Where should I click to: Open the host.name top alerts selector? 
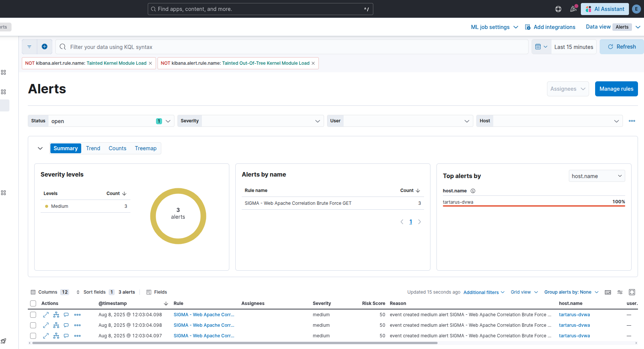[x=597, y=176]
